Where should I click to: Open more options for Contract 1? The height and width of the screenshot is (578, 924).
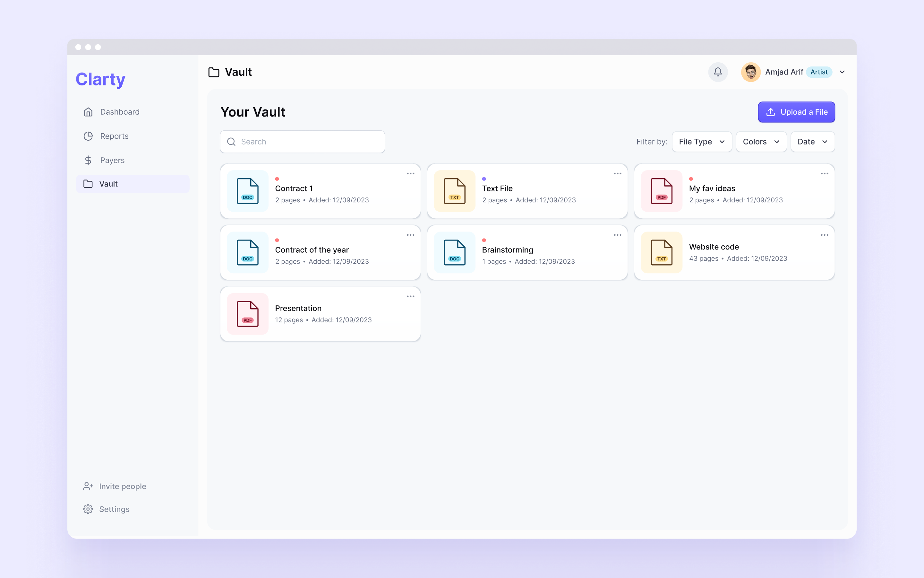tap(410, 173)
